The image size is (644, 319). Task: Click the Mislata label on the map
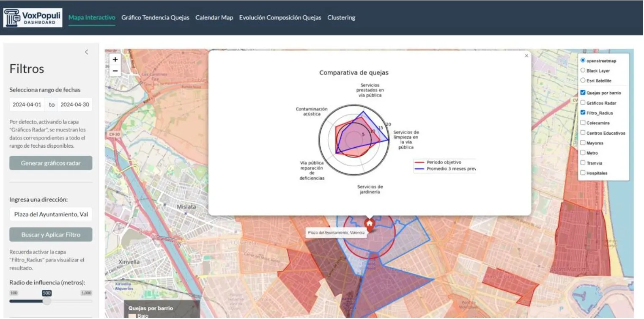186,207
